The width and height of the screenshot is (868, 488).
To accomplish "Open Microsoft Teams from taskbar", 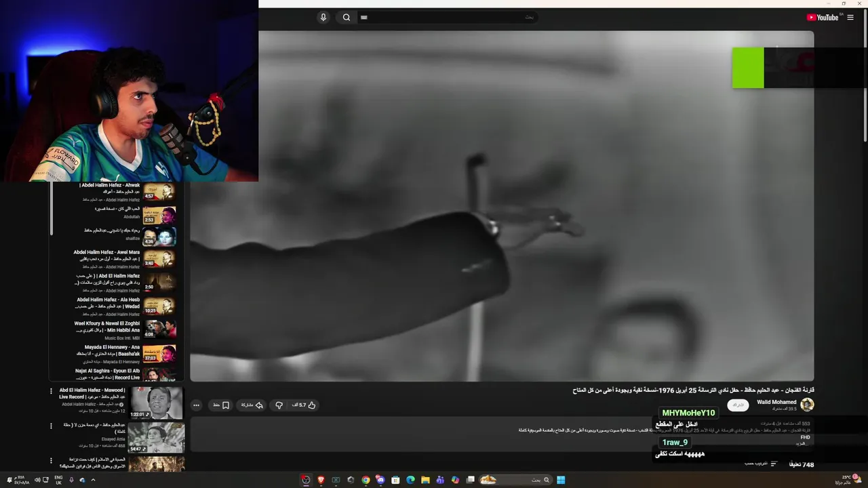I will pyautogui.click(x=440, y=480).
